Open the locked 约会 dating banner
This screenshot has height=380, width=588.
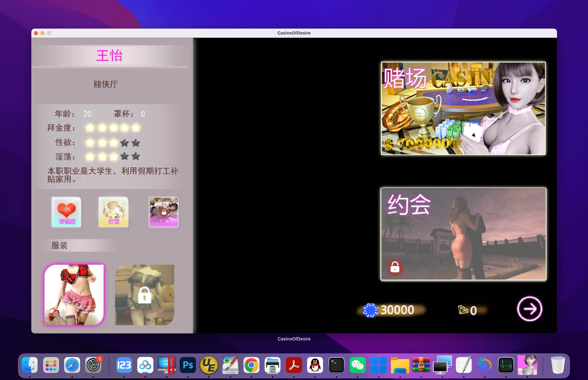pyautogui.click(x=463, y=234)
